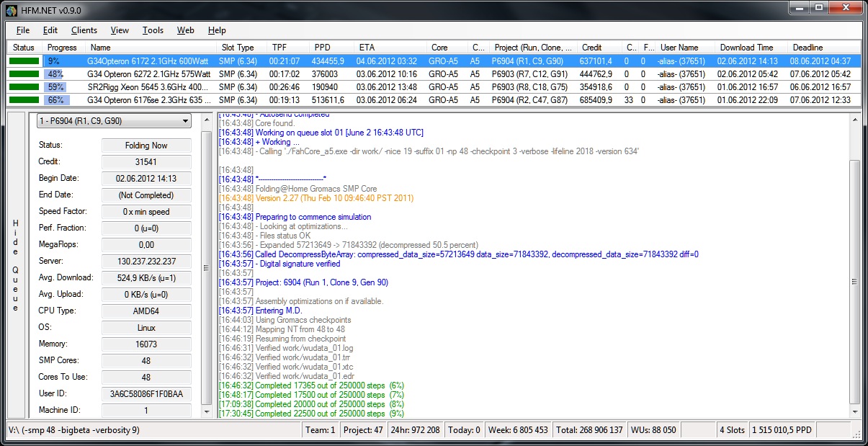Click green status indicator of Opteron 6176se row

click(24, 100)
